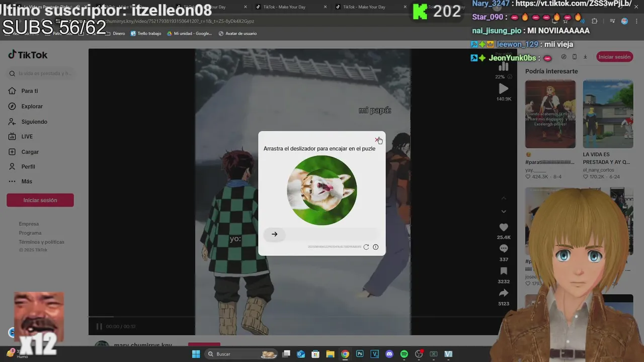The width and height of the screenshot is (644, 362).
Task: Open Photoshop from the taskbar
Action: (360, 354)
